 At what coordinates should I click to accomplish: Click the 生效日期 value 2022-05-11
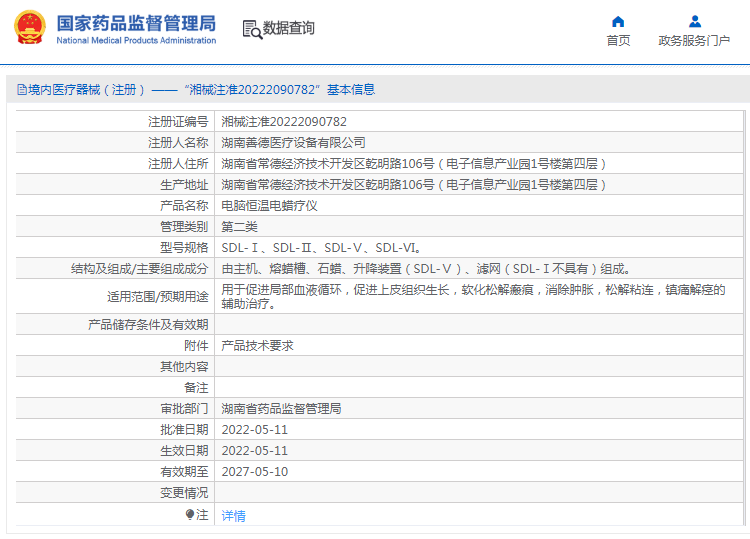[x=254, y=451]
